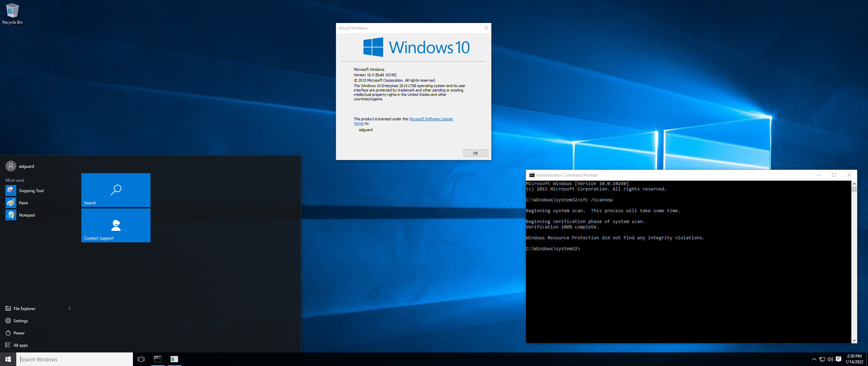Open the network tray icon
The height and width of the screenshot is (366, 868).
pyautogui.click(x=822, y=359)
